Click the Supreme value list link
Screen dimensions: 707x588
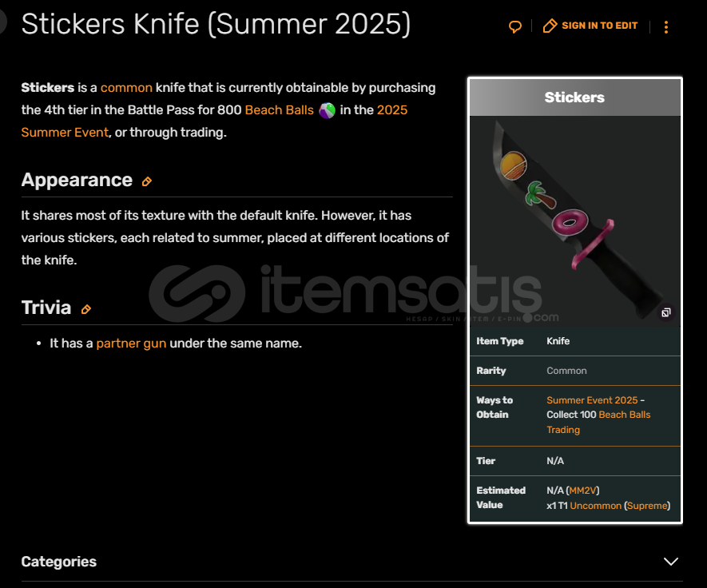pyautogui.click(x=646, y=506)
